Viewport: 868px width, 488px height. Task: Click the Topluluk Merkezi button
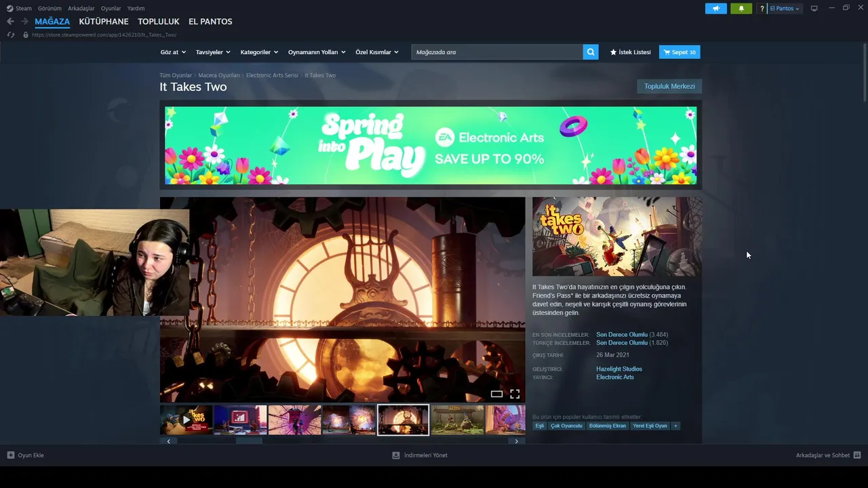(669, 86)
